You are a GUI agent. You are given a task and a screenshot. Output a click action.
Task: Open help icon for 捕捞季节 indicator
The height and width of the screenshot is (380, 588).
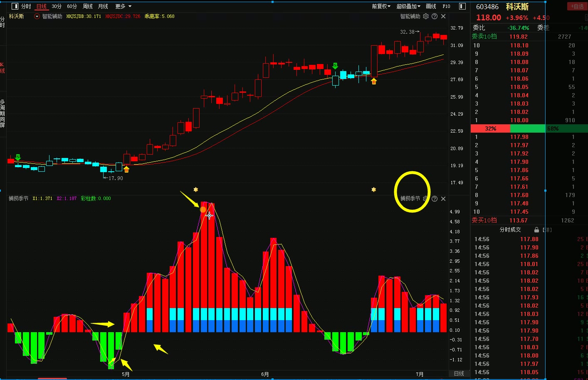click(x=435, y=199)
